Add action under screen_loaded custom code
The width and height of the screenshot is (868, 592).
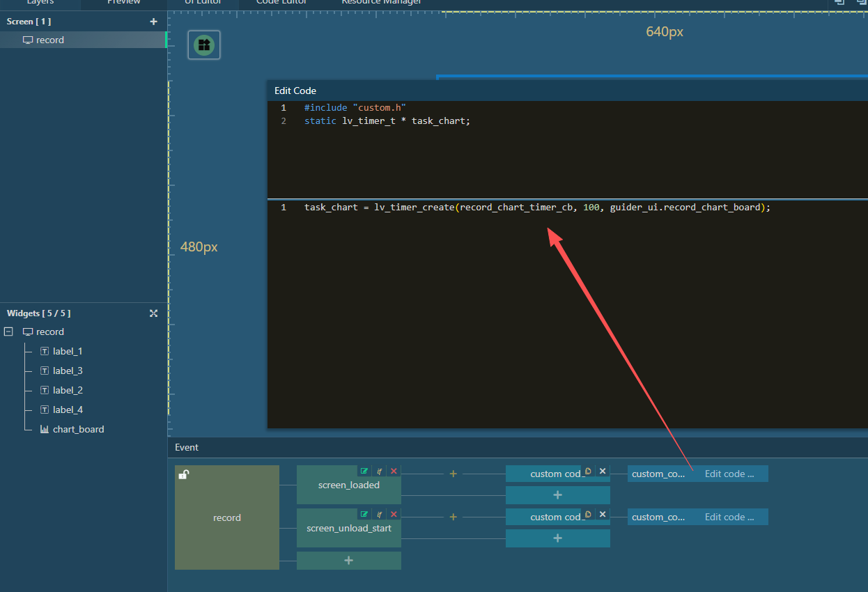tap(557, 495)
